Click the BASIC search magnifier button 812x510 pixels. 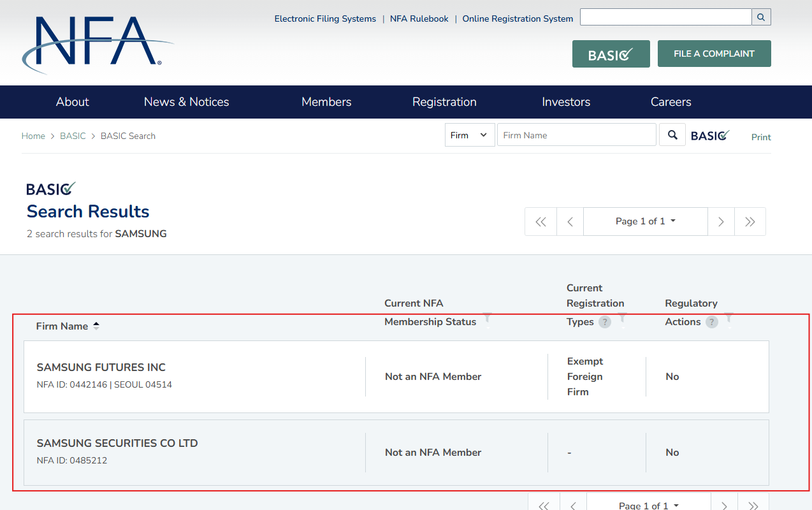[672, 135]
